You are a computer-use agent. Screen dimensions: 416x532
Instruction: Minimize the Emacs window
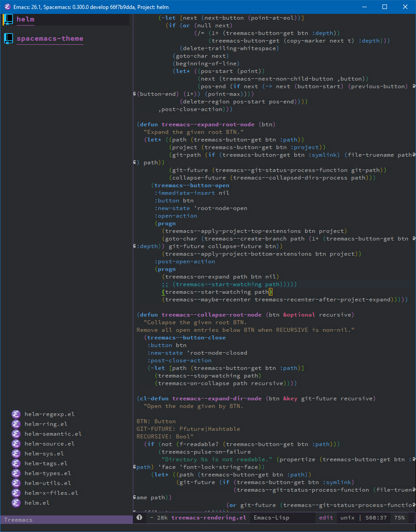point(365,7)
